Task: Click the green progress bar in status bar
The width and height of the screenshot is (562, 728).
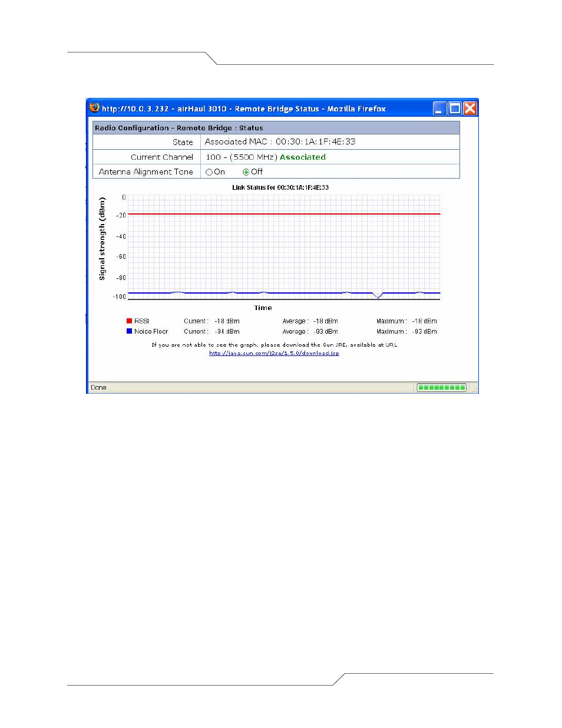Action: click(441, 387)
